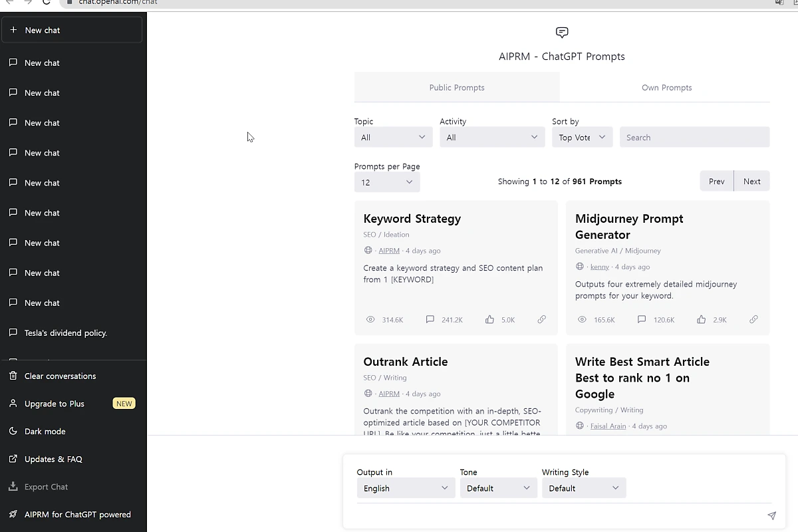Click the prompt Search field
The image size is (798, 532).
[x=694, y=137]
